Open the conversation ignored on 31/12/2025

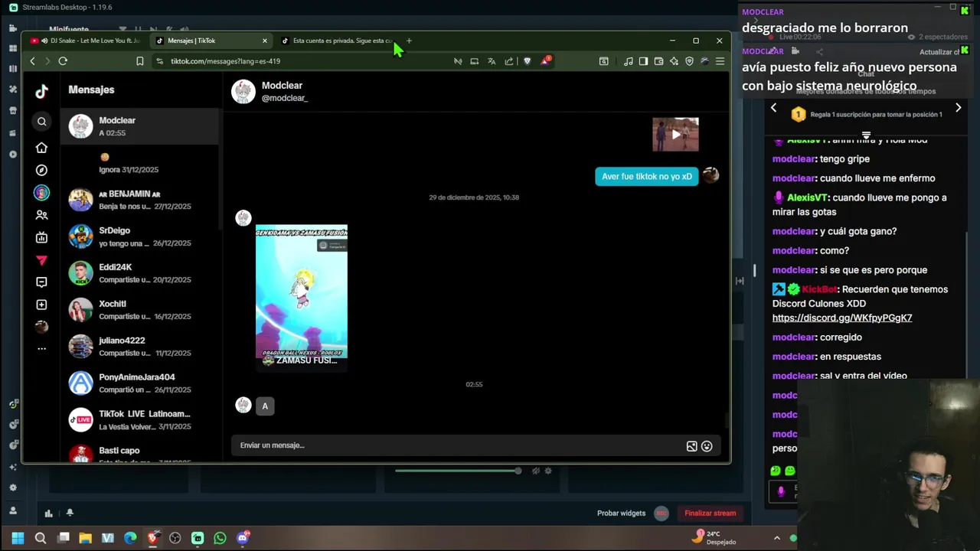[x=140, y=163]
